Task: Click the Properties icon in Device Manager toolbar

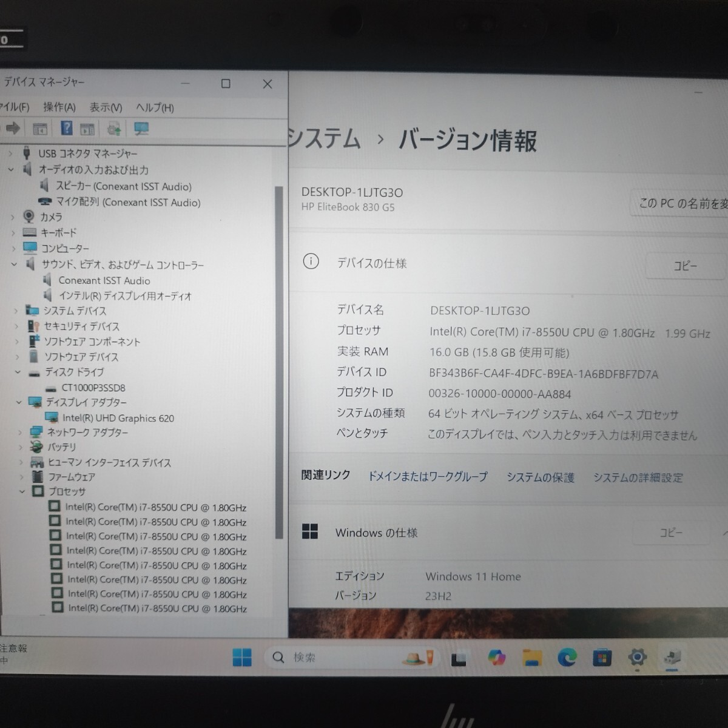Action: [x=40, y=128]
